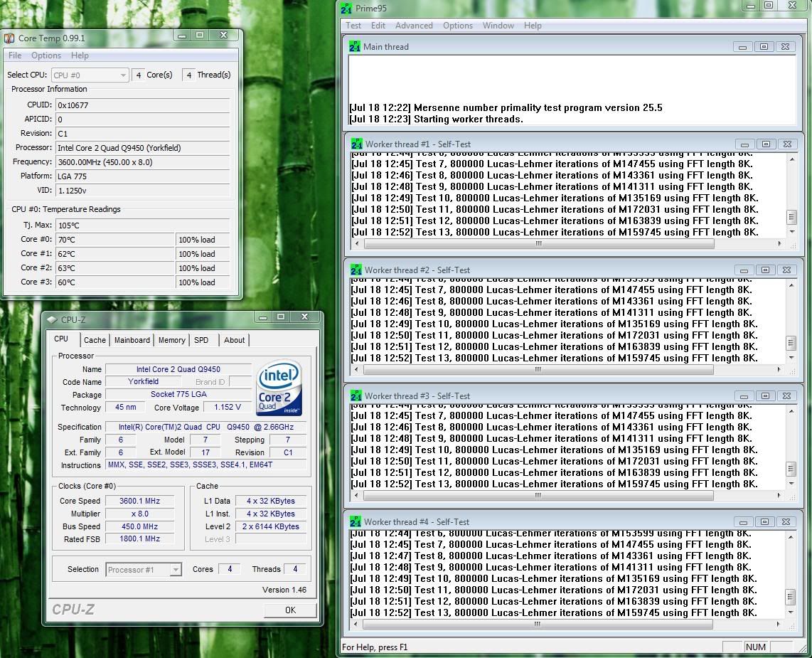Click the Worker thread #2 window icon
Screen dimensions: 812x658
click(x=356, y=270)
